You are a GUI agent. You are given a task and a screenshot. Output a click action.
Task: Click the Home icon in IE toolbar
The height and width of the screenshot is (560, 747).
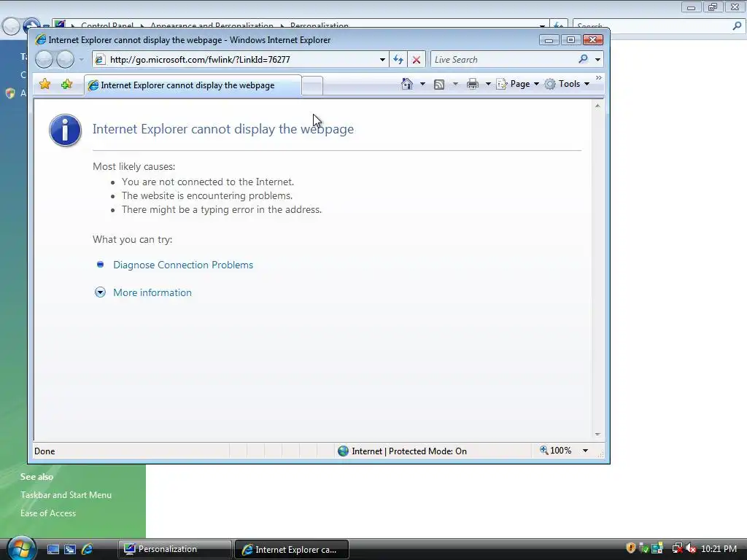(x=407, y=85)
